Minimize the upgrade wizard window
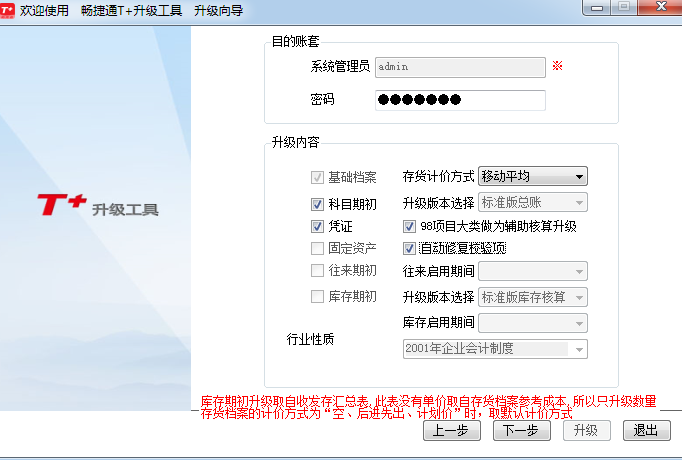 (596, 7)
